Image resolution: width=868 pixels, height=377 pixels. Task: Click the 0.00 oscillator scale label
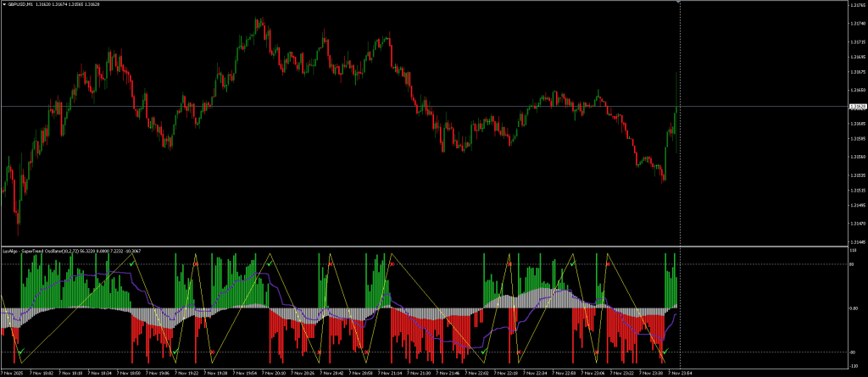(x=854, y=308)
